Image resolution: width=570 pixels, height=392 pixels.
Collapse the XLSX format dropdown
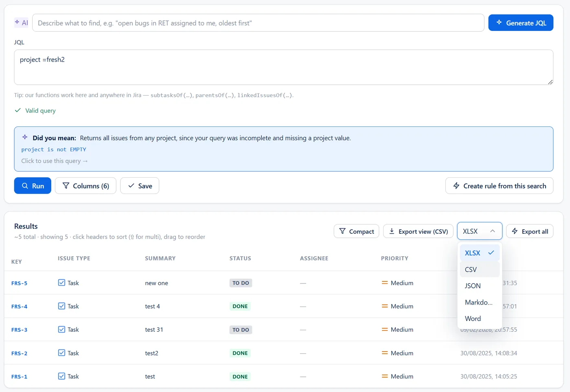pyautogui.click(x=480, y=231)
